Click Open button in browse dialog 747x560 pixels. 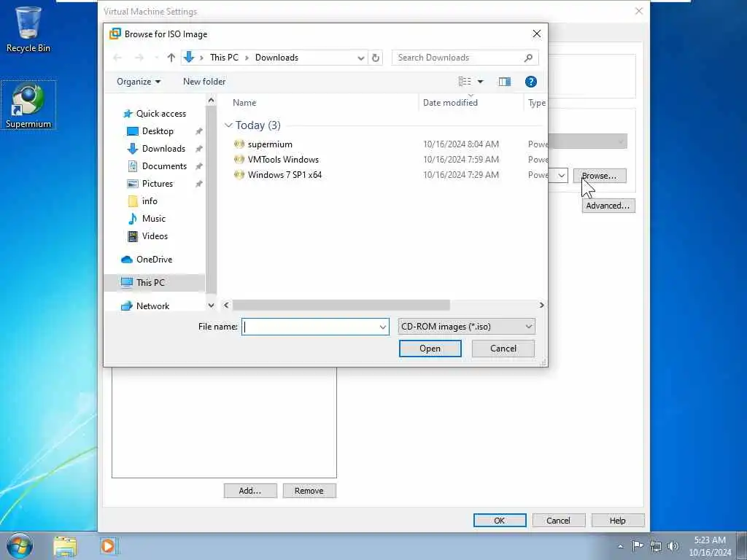tap(430, 349)
